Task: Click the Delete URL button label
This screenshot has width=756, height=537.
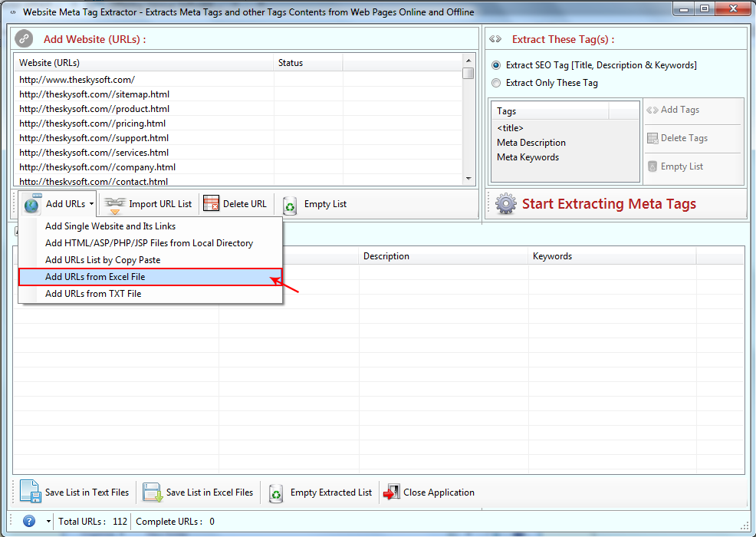Action: 245,204
